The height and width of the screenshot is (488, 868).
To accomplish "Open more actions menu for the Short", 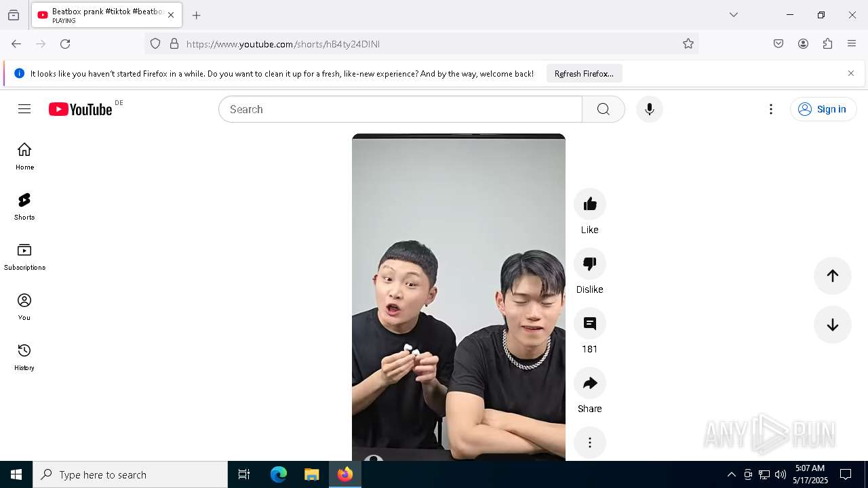I will 590,443.
